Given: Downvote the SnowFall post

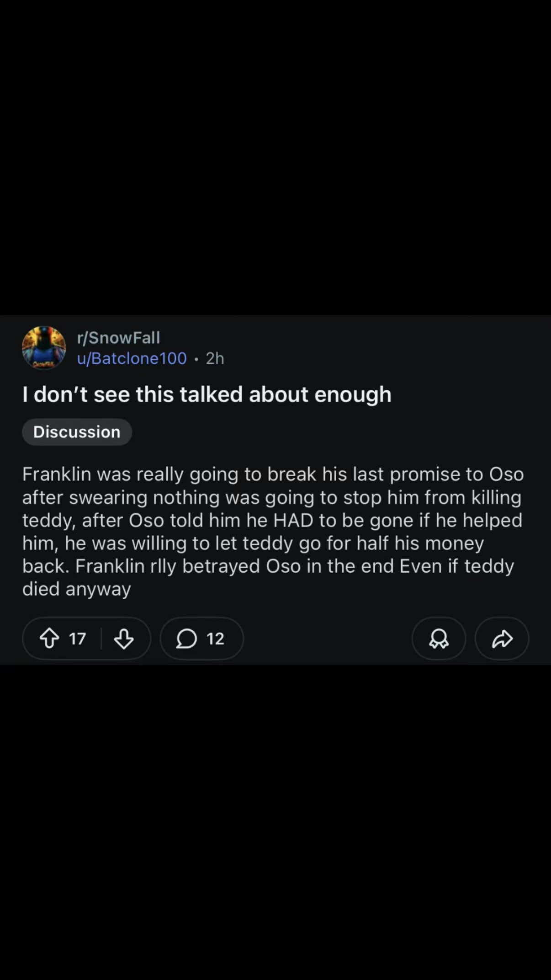Looking at the screenshot, I should pyautogui.click(x=124, y=639).
